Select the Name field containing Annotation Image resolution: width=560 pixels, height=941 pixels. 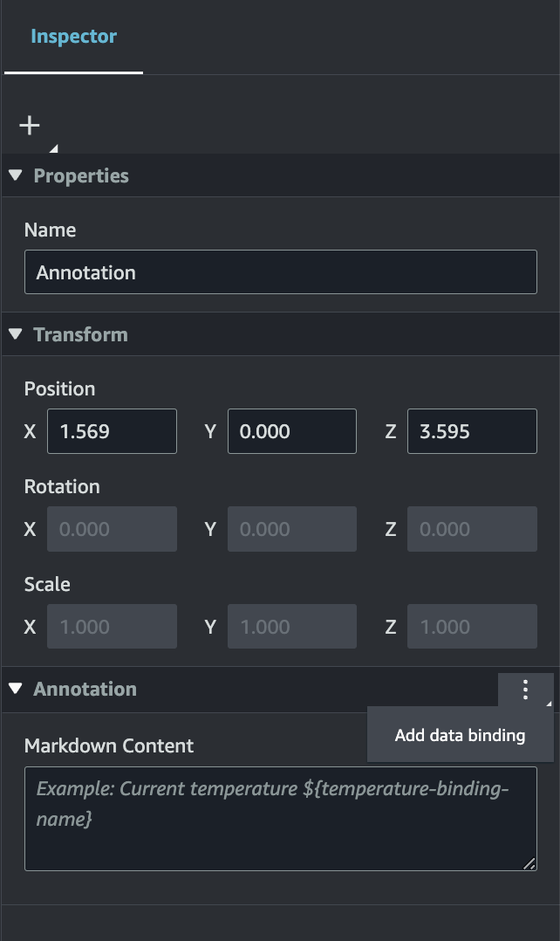click(x=280, y=271)
